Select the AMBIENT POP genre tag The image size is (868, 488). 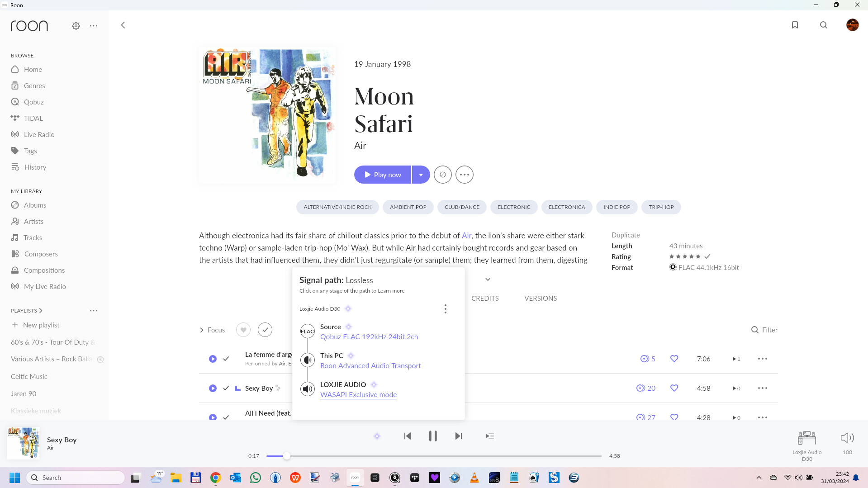point(408,207)
